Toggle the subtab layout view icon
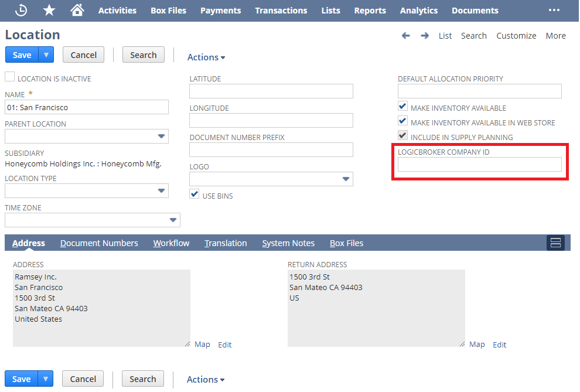This screenshot has width=580, height=392. coord(555,243)
